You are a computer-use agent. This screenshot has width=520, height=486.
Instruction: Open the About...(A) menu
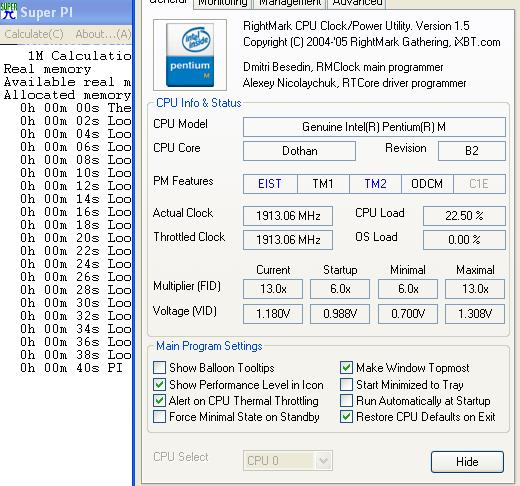(103, 34)
